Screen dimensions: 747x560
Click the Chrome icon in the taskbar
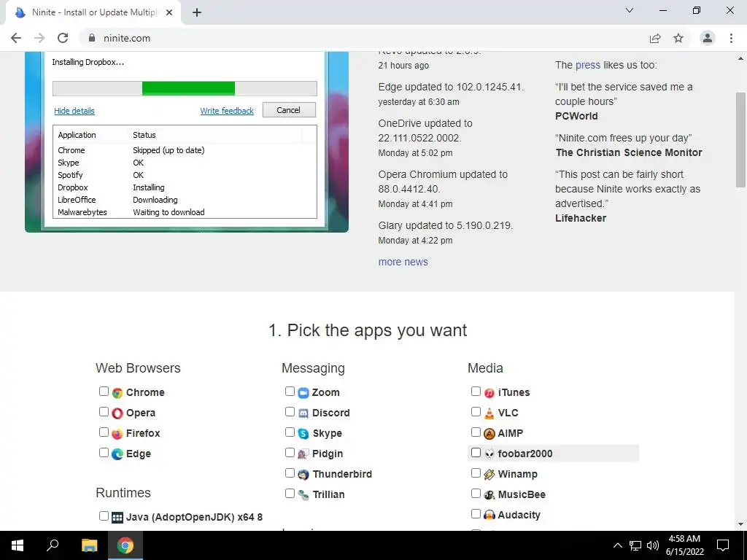pyautogui.click(x=125, y=545)
